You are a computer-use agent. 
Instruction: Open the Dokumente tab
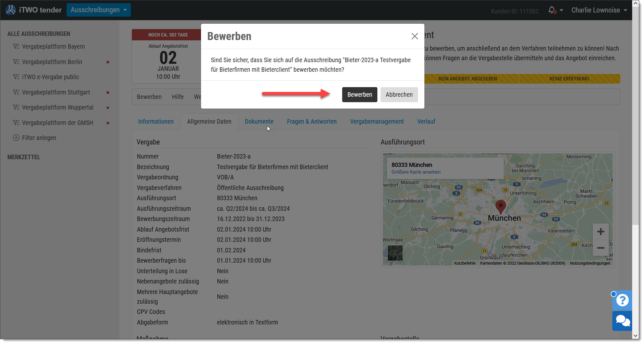coord(259,122)
